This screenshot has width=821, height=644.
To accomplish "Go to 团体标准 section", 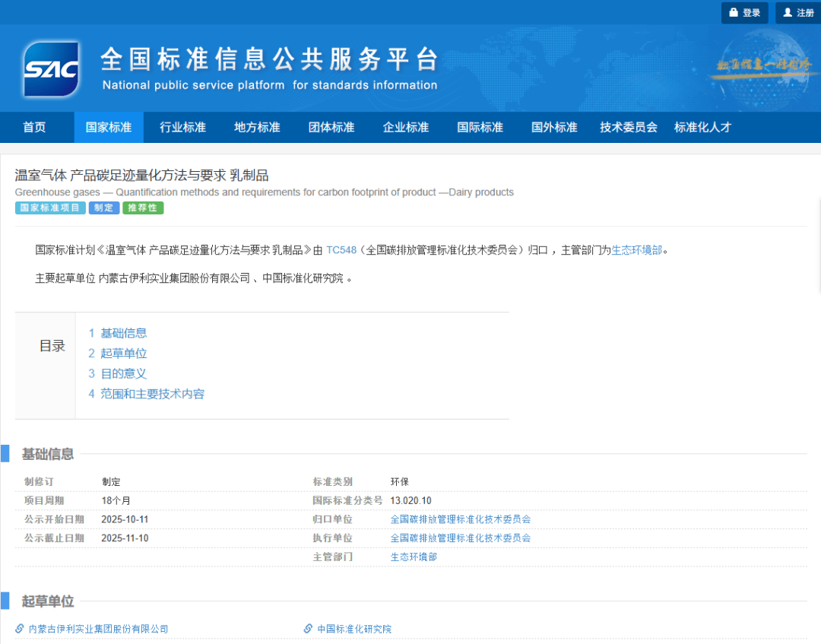I will coord(331,127).
